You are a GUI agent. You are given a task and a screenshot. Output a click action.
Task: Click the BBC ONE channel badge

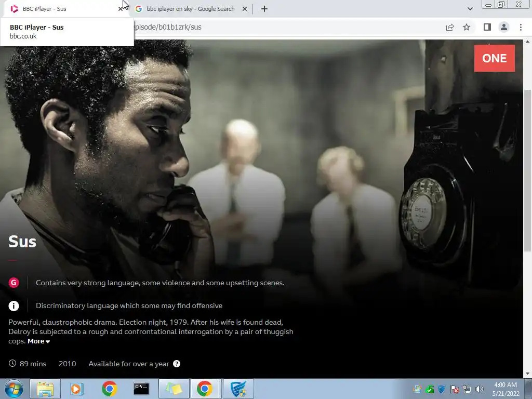495,58
